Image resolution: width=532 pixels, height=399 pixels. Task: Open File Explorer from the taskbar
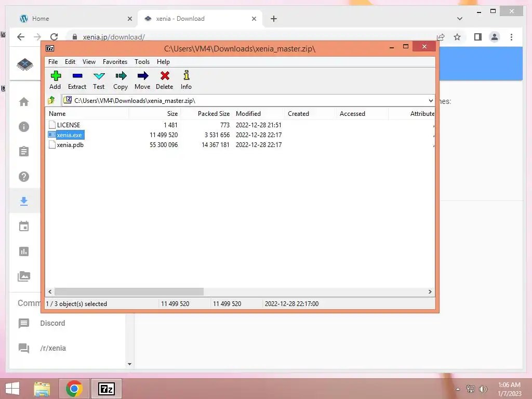tap(42, 389)
